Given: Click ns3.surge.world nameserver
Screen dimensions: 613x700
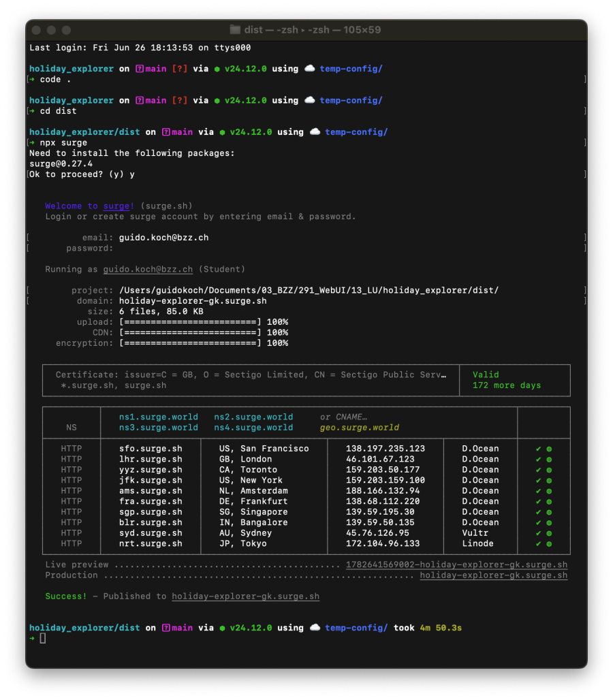Looking at the screenshot, I should coord(159,428).
